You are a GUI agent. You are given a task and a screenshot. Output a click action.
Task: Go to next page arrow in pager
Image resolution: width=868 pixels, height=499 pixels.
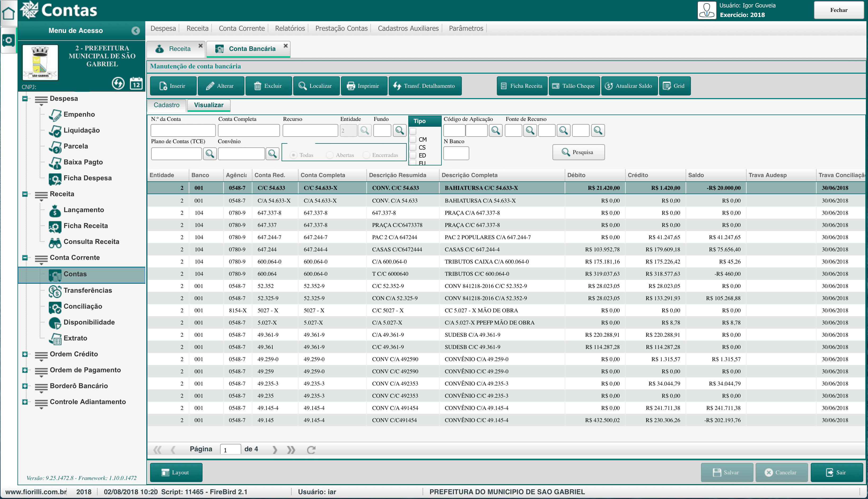pyautogui.click(x=274, y=450)
